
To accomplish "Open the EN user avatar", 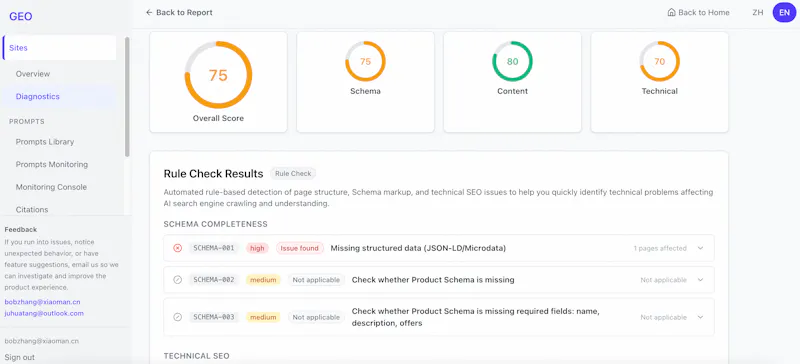I will [784, 12].
